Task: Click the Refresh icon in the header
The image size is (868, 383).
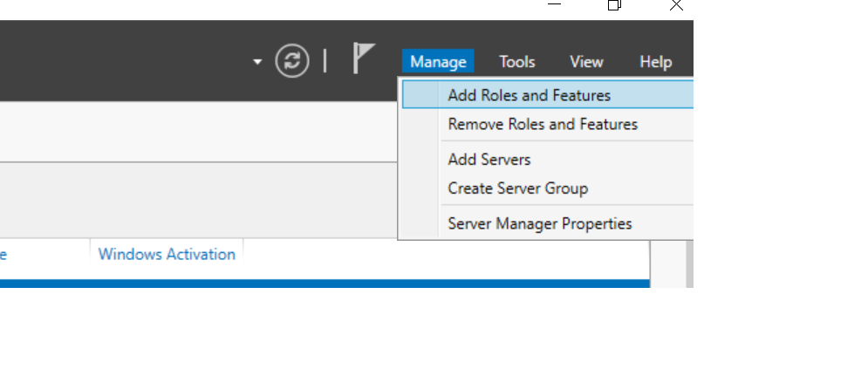Action: tap(293, 61)
